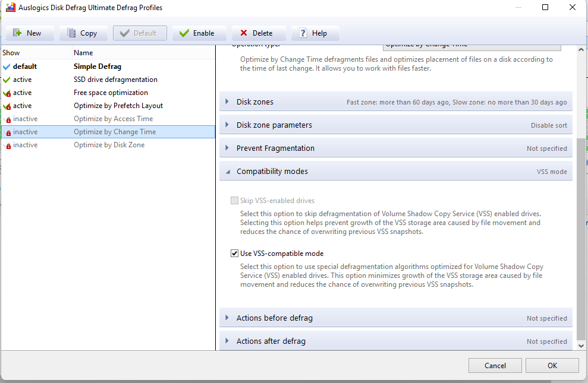This screenshot has height=383, width=588.
Task: Uncheck Use VSS-compatible mode
Action: coord(234,254)
